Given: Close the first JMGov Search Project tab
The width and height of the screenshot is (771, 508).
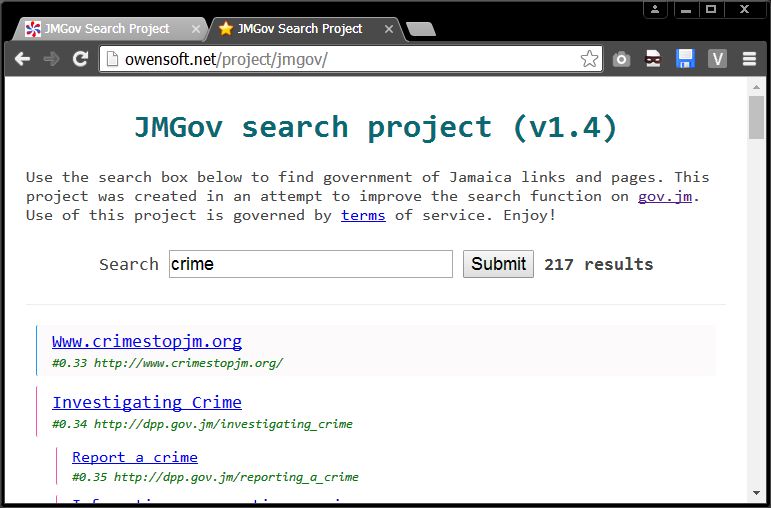Looking at the screenshot, I should pyautogui.click(x=196, y=30).
